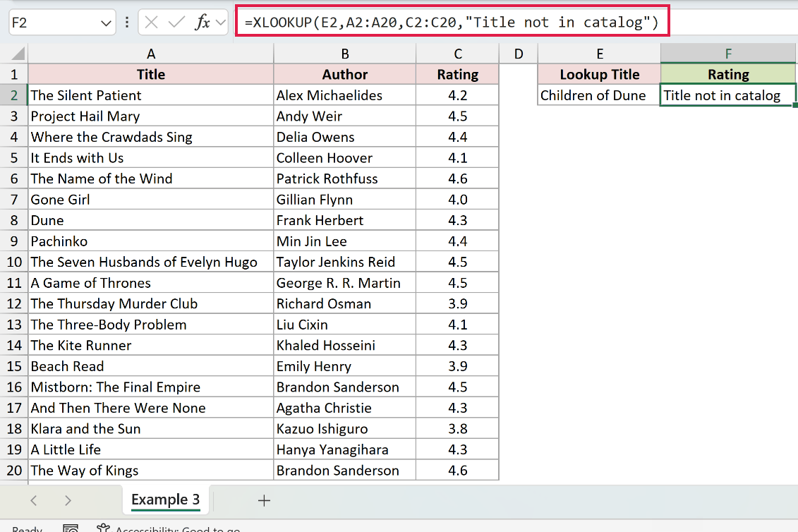Select row 1 header
Screen dimensions: 798x532
click(x=13, y=74)
